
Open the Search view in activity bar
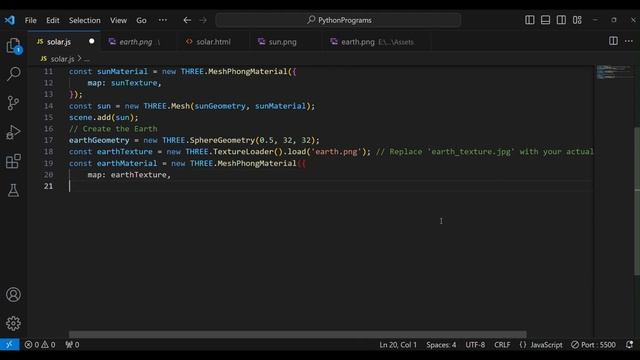pyautogui.click(x=13, y=74)
